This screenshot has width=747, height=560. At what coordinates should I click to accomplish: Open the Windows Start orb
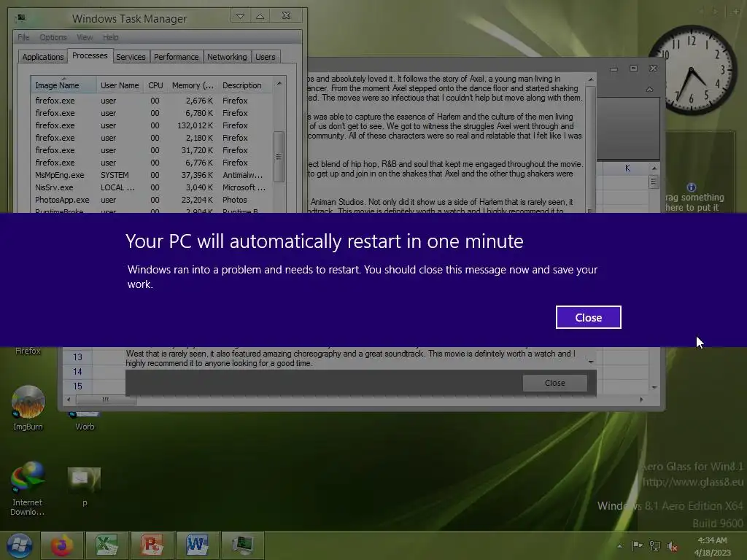[20, 545]
